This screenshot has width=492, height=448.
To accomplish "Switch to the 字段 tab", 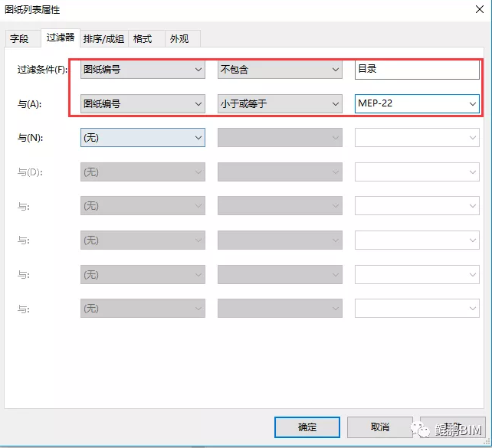I will 19,38.
